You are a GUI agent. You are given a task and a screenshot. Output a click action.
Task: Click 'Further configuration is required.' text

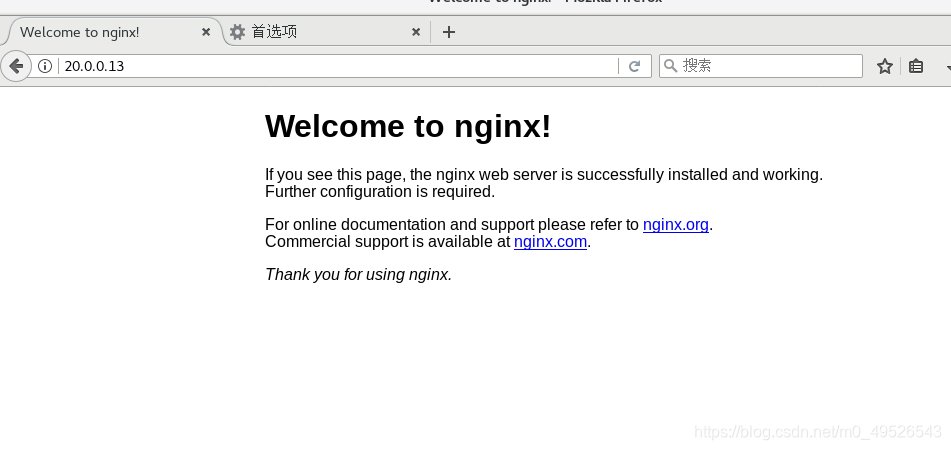coord(380,192)
